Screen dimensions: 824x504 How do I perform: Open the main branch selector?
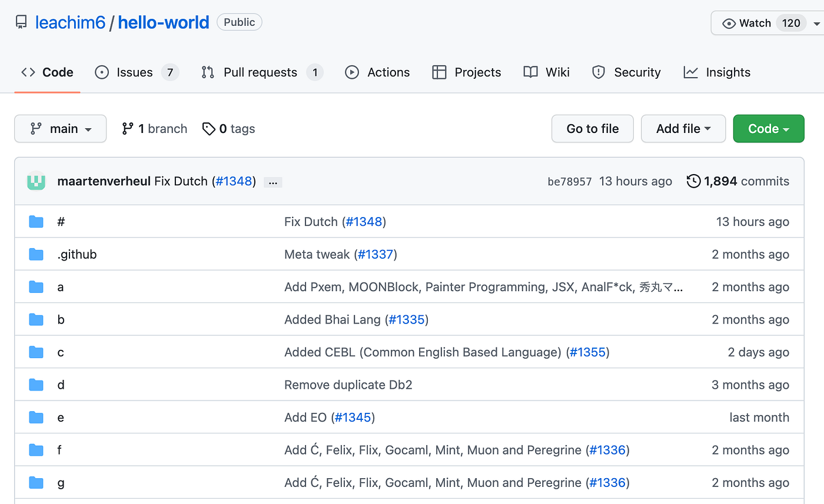pyautogui.click(x=60, y=128)
